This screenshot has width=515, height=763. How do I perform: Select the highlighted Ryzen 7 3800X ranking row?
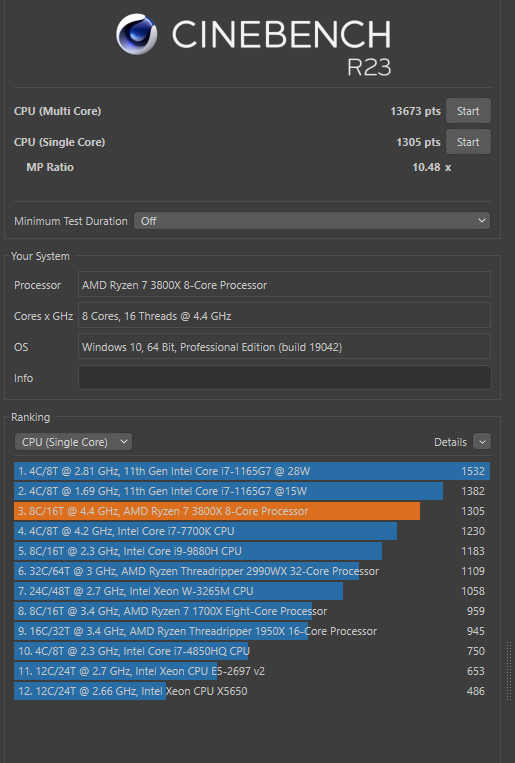pos(252,511)
